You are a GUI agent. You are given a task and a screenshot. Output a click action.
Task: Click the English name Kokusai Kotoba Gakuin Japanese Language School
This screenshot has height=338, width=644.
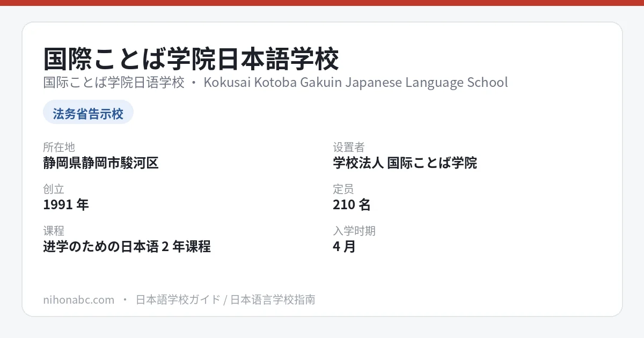pos(356,83)
